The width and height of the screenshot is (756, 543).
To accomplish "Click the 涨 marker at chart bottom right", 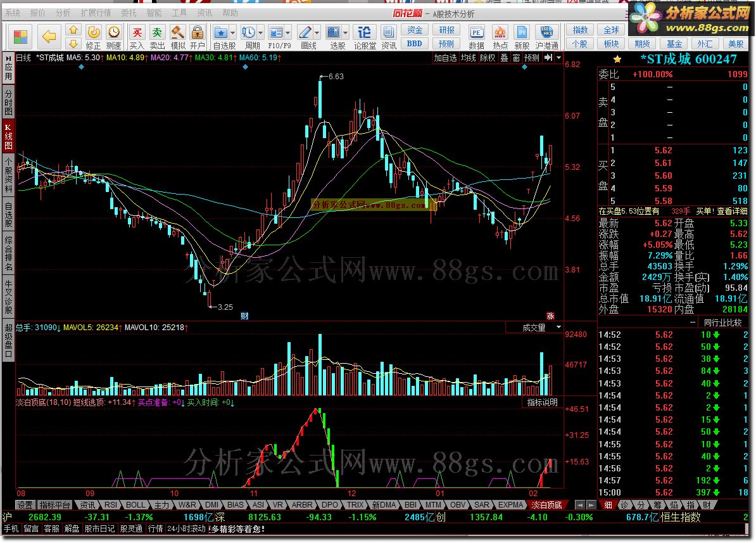I will pos(551,316).
